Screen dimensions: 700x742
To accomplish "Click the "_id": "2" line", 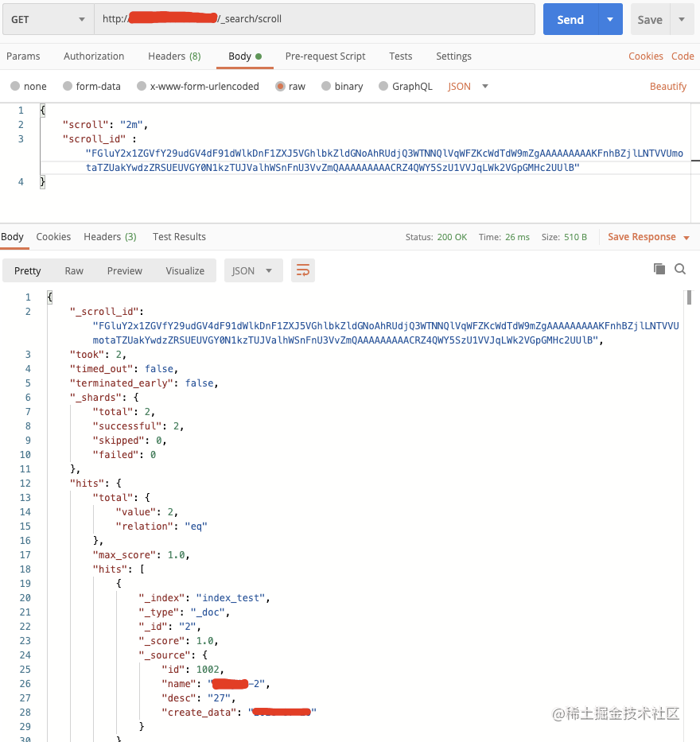I will click(x=170, y=627).
